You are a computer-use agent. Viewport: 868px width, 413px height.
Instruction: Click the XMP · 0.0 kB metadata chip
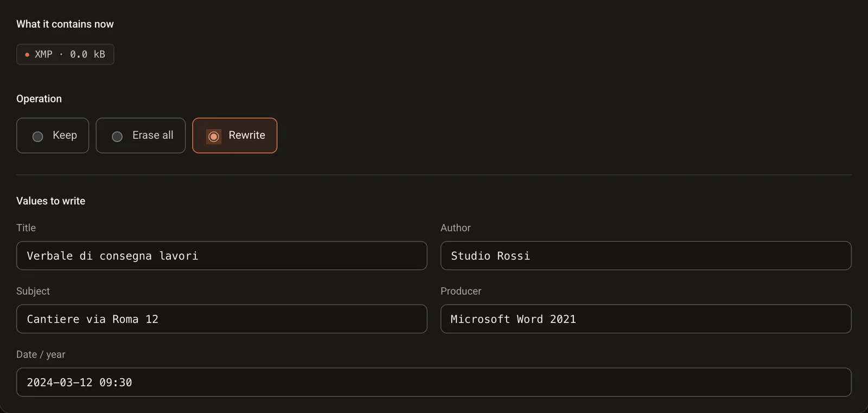(65, 54)
